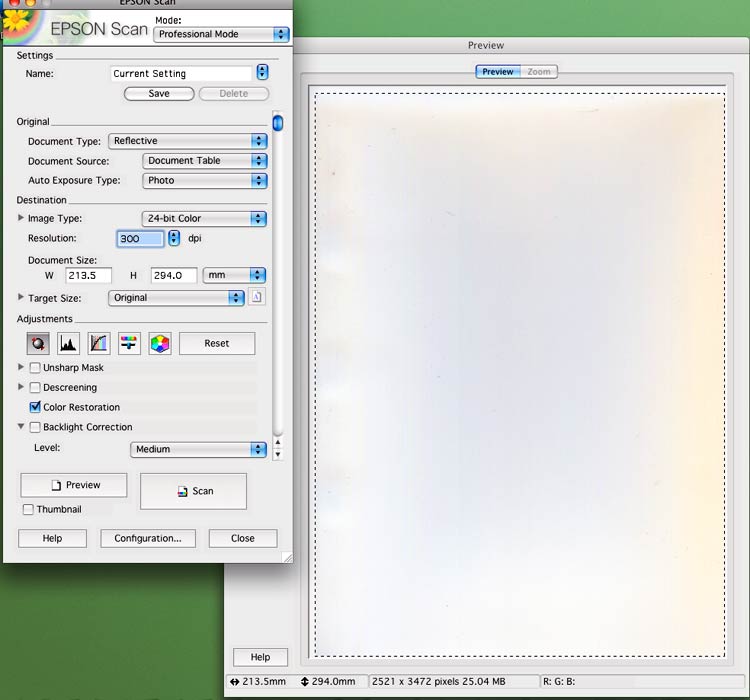Click the scrollbar up arrow

[277, 442]
